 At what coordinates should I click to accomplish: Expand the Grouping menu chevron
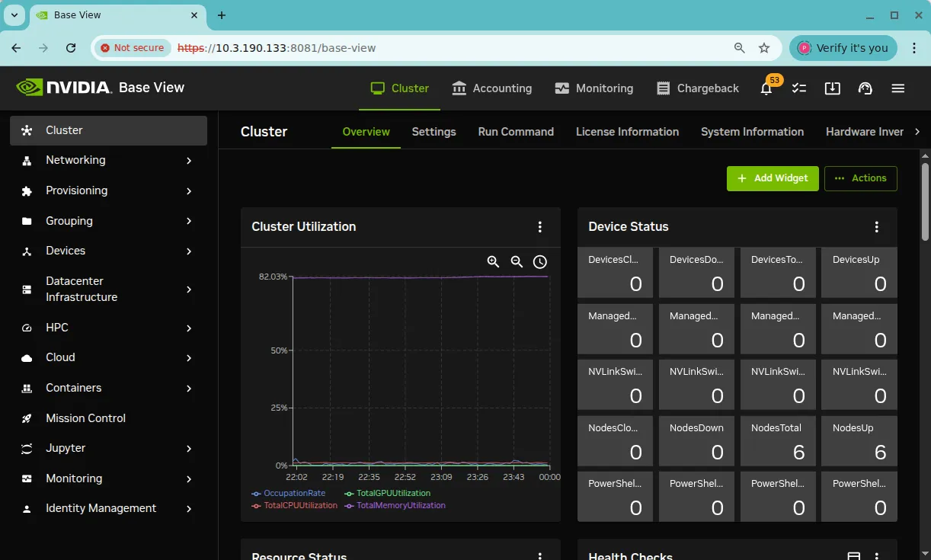tap(189, 221)
